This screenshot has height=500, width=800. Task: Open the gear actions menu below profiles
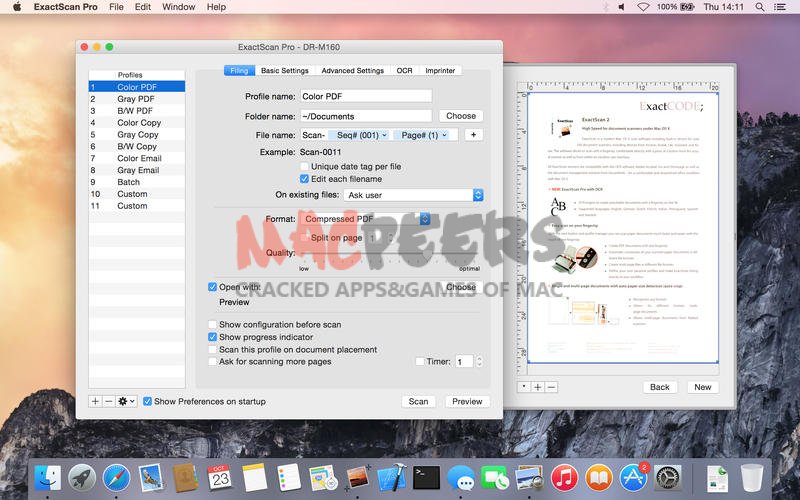coord(126,402)
